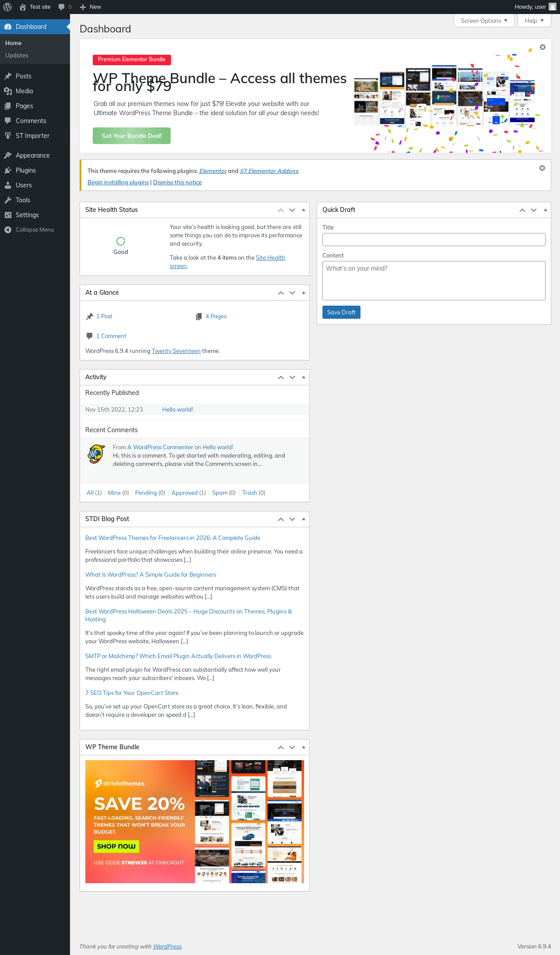Open the Appearance menu
The image size is (560, 955).
35,155
